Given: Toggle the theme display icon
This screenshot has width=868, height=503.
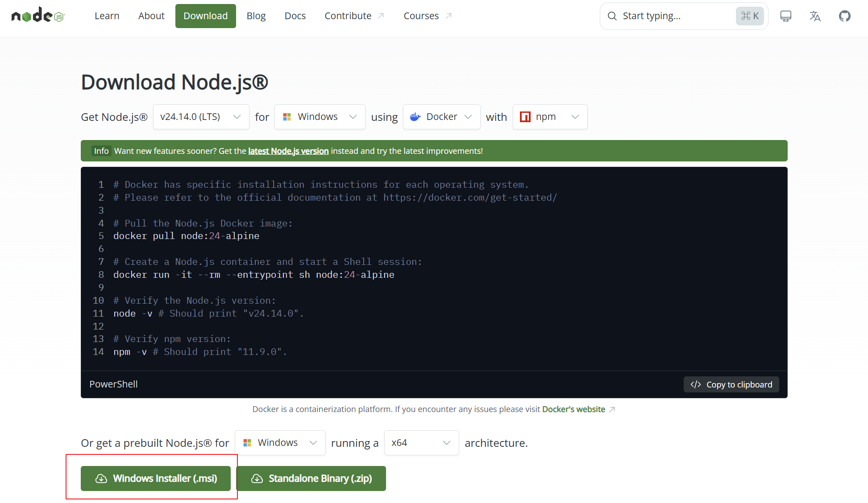Looking at the screenshot, I should pos(785,16).
